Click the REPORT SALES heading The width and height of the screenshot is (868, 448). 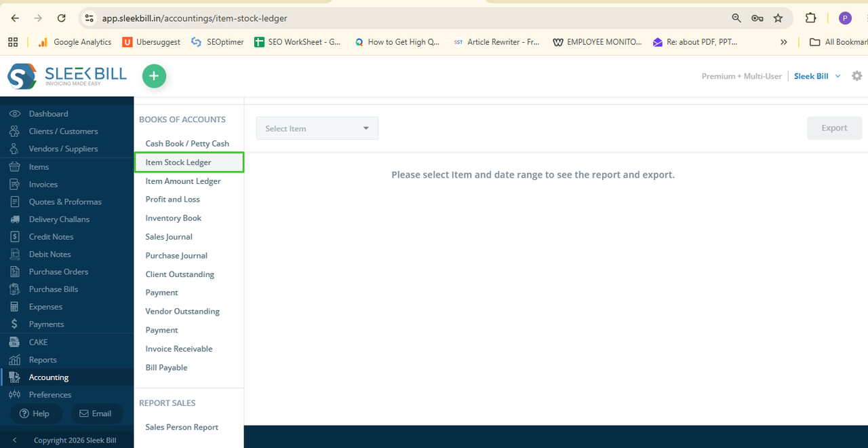point(167,403)
